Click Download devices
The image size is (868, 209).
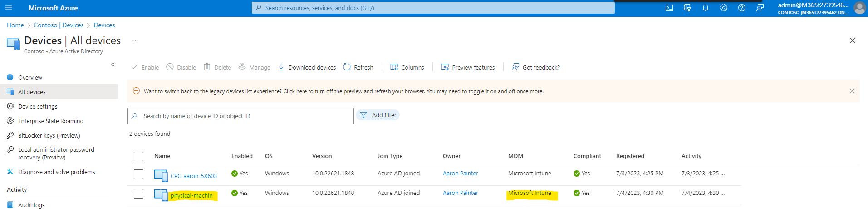(307, 67)
